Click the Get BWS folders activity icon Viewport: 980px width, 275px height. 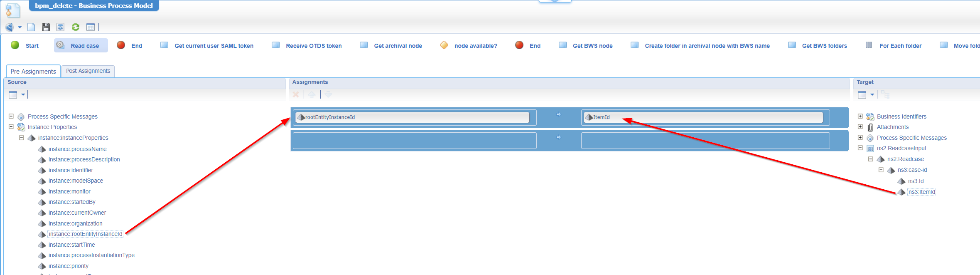tap(792, 45)
